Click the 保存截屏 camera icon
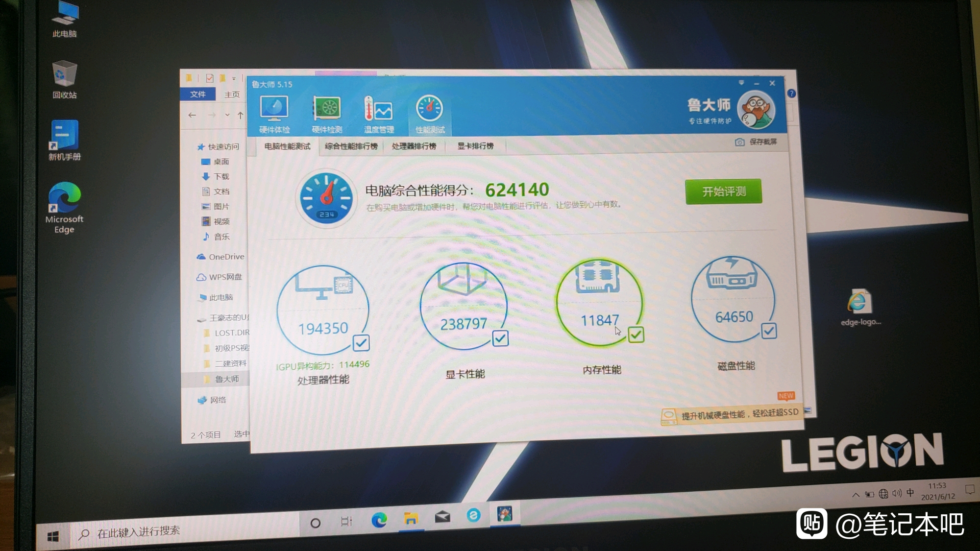Screen dimensions: 980x551 point(740,142)
